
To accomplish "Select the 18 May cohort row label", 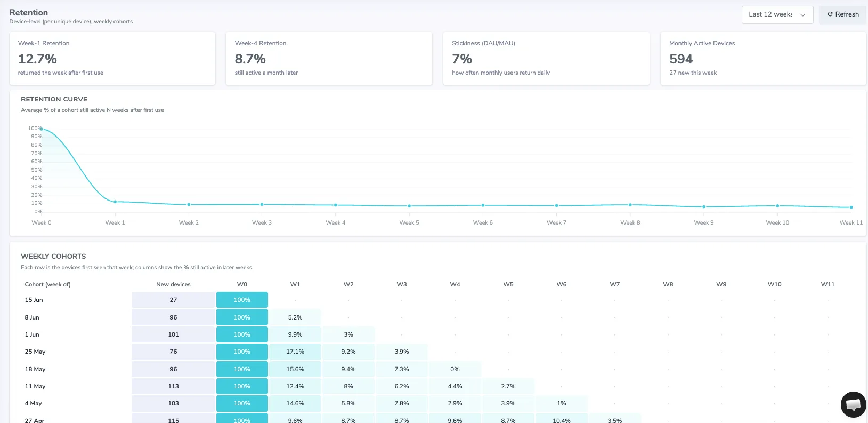I will pyautogui.click(x=35, y=369).
